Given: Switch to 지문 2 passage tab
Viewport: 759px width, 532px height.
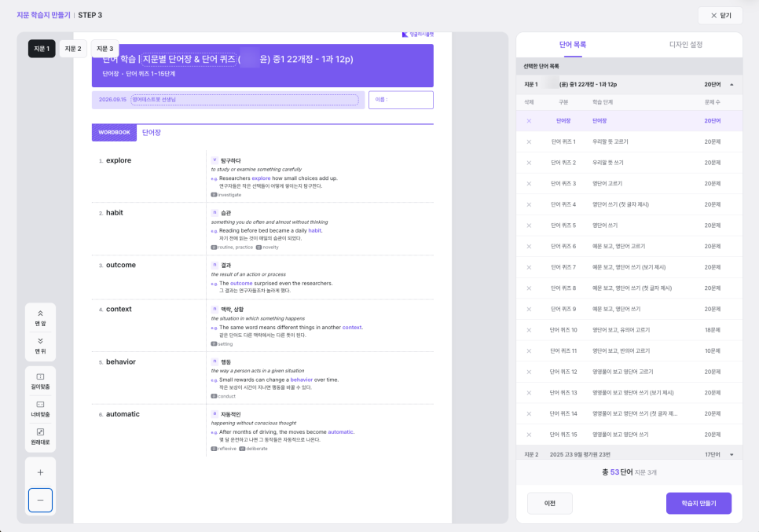Looking at the screenshot, I should (73, 49).
